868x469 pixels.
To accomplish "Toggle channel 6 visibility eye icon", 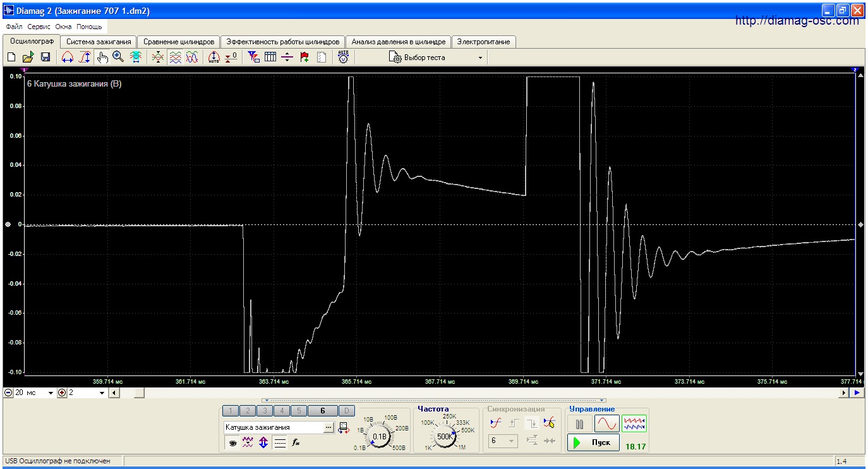I will [x=232, y=442].
